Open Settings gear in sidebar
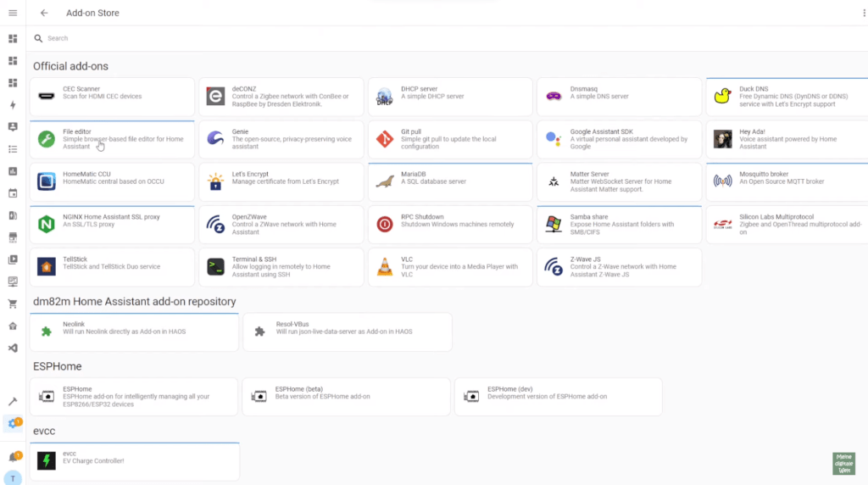The width and height of the screenshot is (868, 485). [13, 423]
